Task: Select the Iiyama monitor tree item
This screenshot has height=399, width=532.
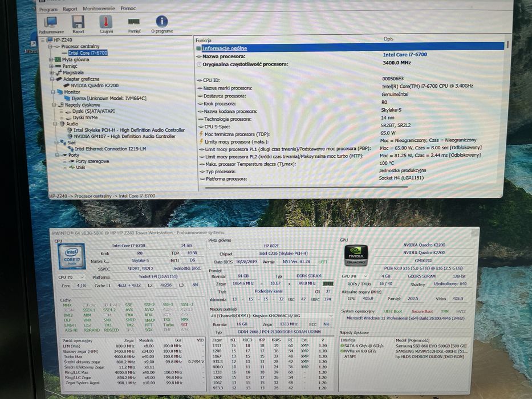Action: 108,99
